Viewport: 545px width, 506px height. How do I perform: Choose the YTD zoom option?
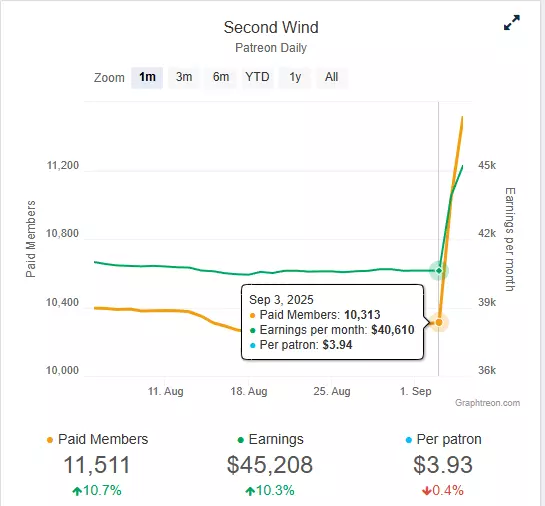coord(257,77)
